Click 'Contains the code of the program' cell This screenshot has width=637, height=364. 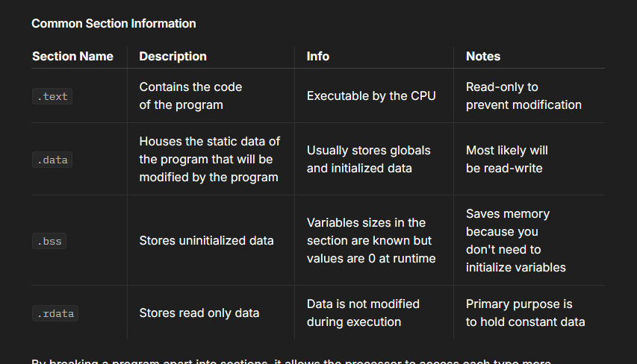[190, 95]
